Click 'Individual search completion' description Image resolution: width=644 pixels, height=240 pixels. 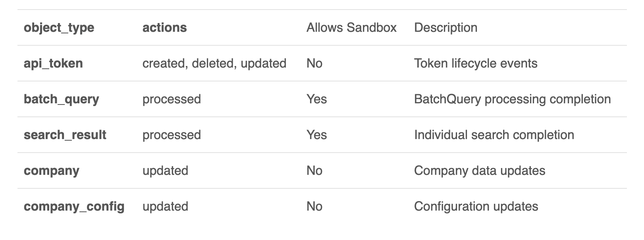494,135
